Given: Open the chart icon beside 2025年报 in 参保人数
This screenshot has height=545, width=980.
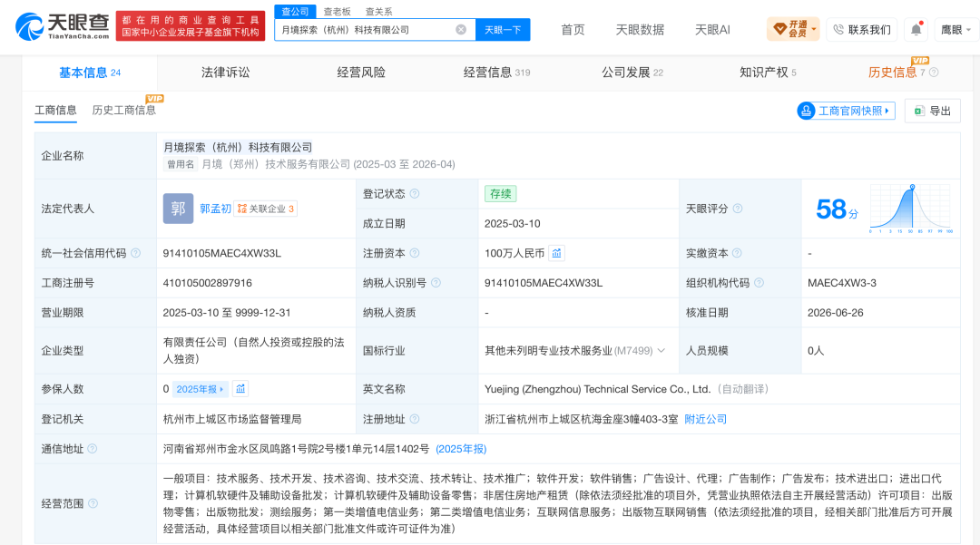Looking at the screenshot, I should (240, 389).
